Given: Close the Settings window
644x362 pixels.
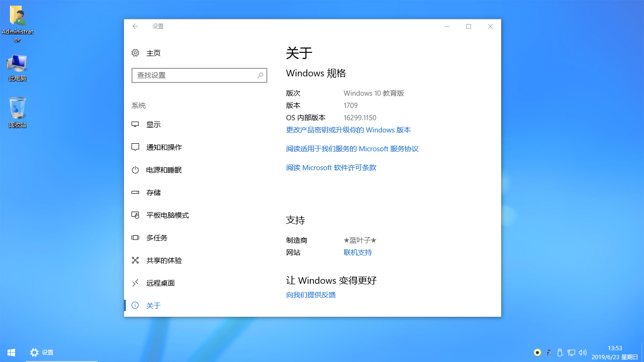Looking at the screenshot, I should [490, 26].
